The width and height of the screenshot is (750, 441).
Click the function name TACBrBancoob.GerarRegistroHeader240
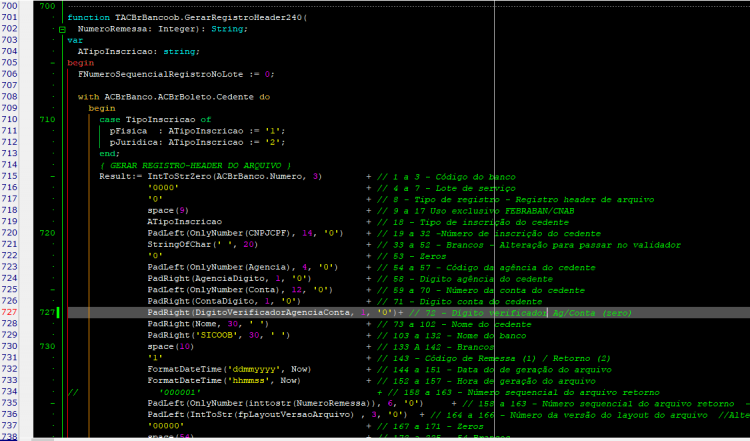point(209,18)
